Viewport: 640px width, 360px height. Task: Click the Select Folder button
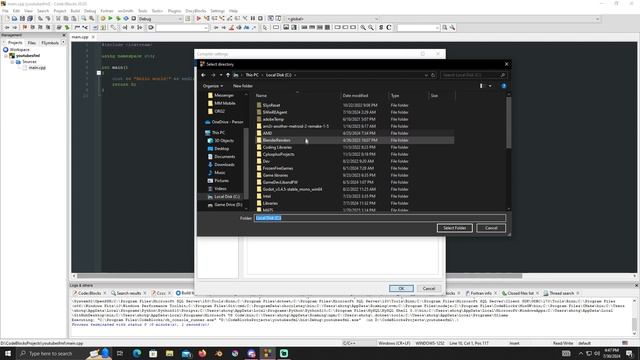click(455, 228)
